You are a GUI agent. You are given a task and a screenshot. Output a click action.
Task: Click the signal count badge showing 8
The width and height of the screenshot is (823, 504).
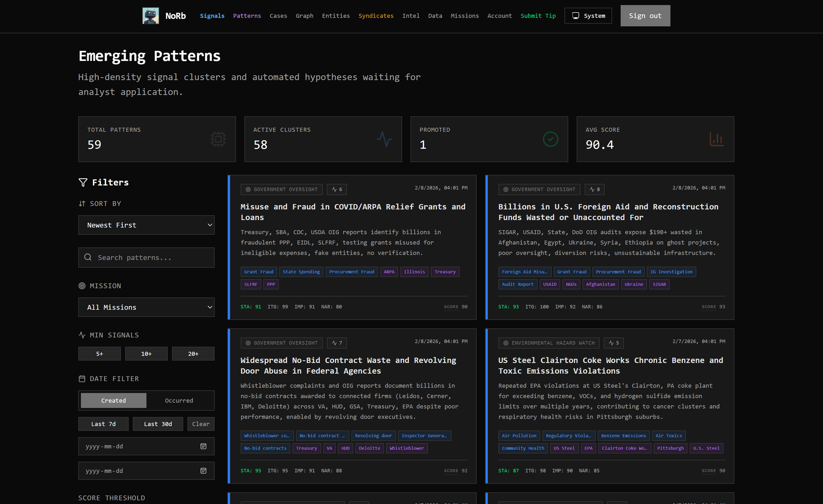point(595,189)
